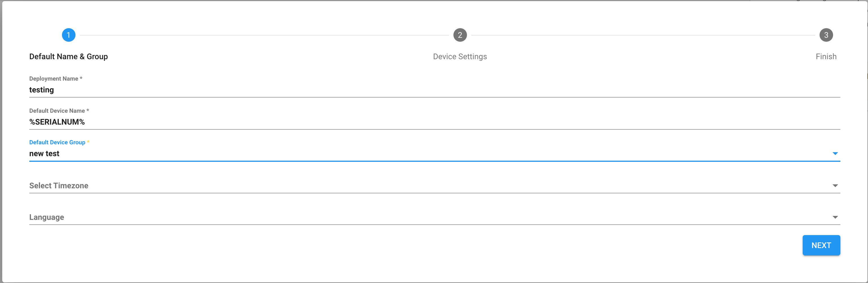Viewport: 868px width, 283px height.
Task: Open the "new test" device group selection
Action: pos(404,154)
